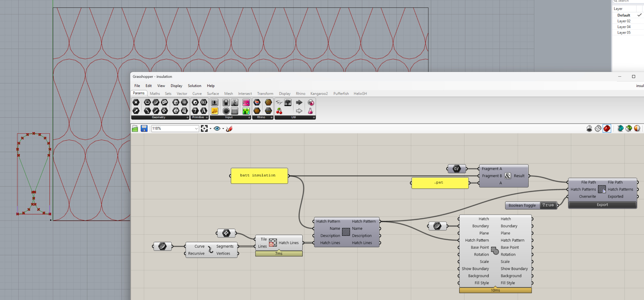
Task: Select the Data Viewer glasses icon
Action: pyautogui.click(x=279, y=102)
